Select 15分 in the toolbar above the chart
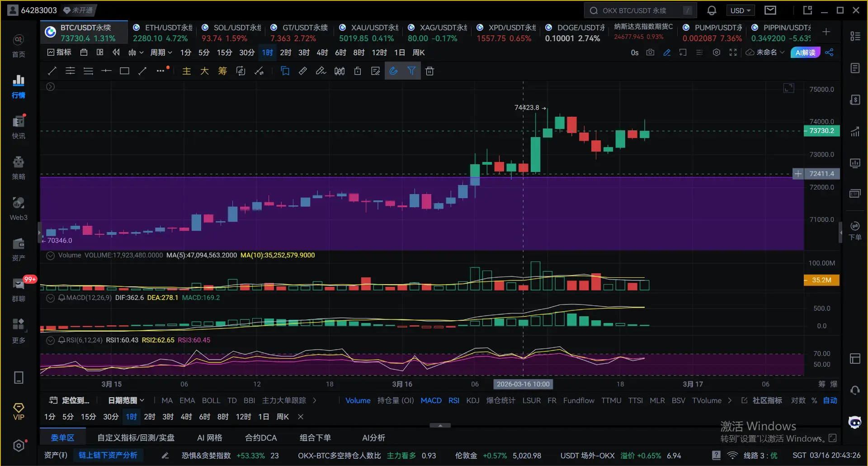868x466 pixels. click(x=224, y=52)
